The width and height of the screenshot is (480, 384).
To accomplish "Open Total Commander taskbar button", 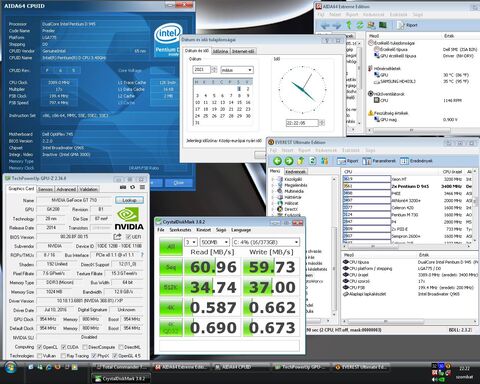I will pyautogui.click(x=121, y=367).
